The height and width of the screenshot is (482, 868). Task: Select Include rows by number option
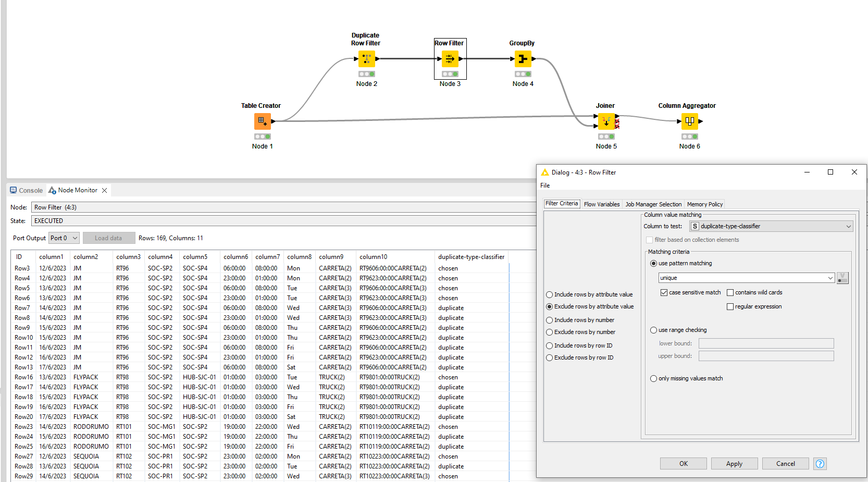[x=580, y=320]
